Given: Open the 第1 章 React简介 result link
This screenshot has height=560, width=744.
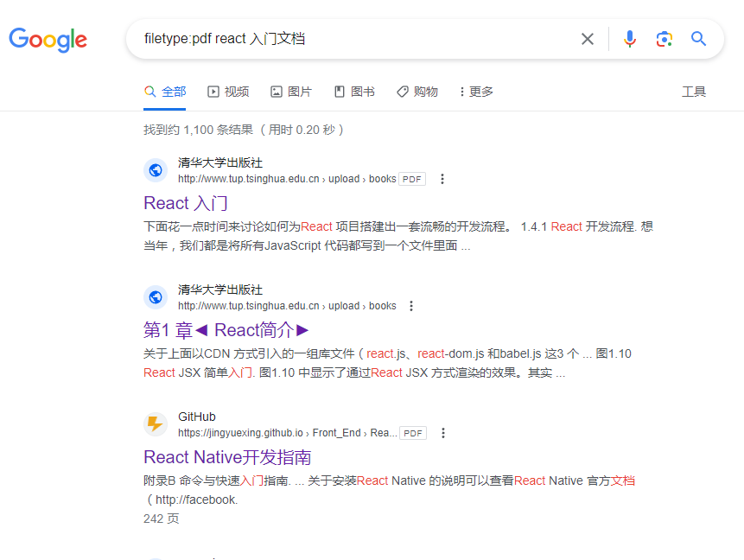Looking at the screenshot, I should point(226,330).
